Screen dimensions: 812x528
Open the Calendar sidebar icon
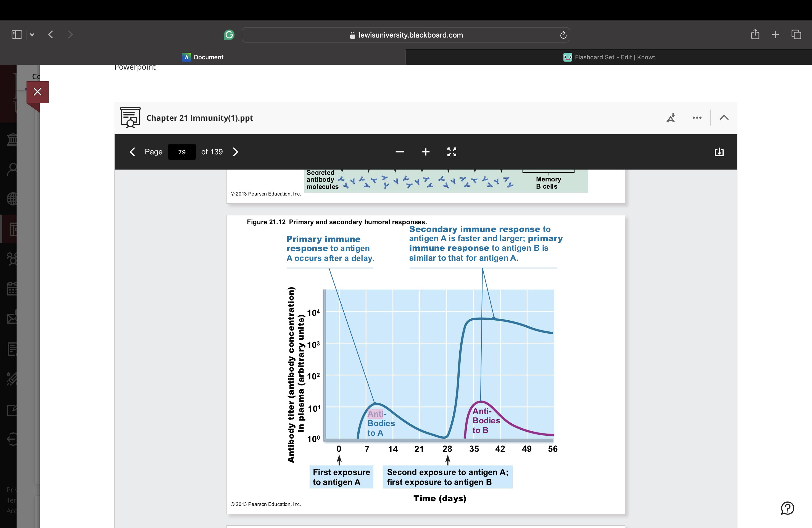[12, 289]
